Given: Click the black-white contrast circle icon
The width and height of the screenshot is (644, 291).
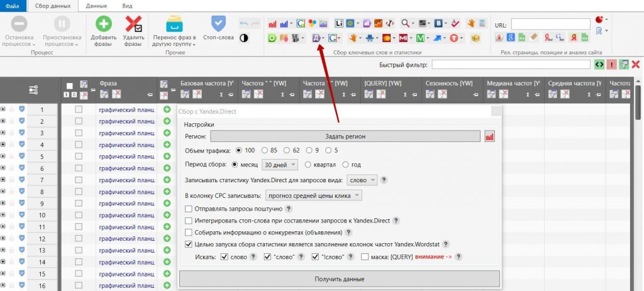Looking at the screenshot, I should [x=244, y=38].
